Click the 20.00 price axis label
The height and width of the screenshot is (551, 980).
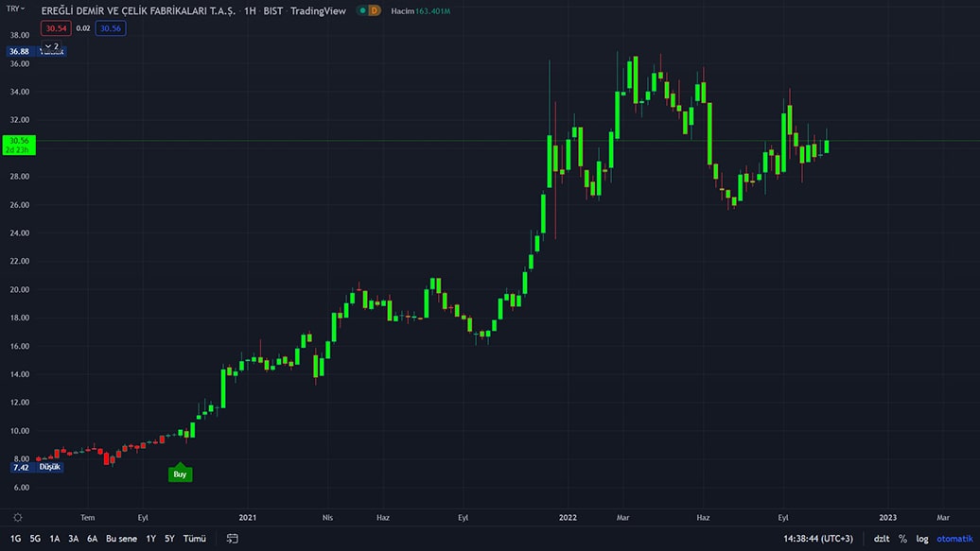tap(19, 289)
